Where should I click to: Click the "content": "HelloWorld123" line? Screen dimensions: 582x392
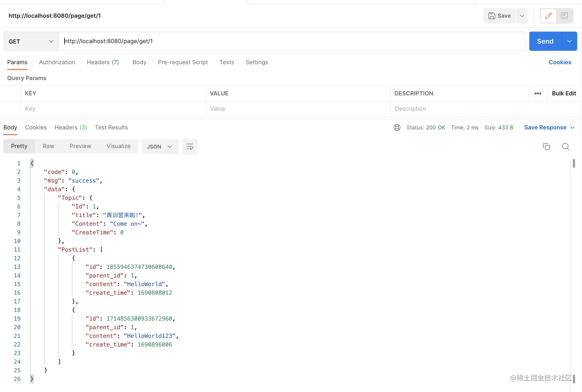132,336
